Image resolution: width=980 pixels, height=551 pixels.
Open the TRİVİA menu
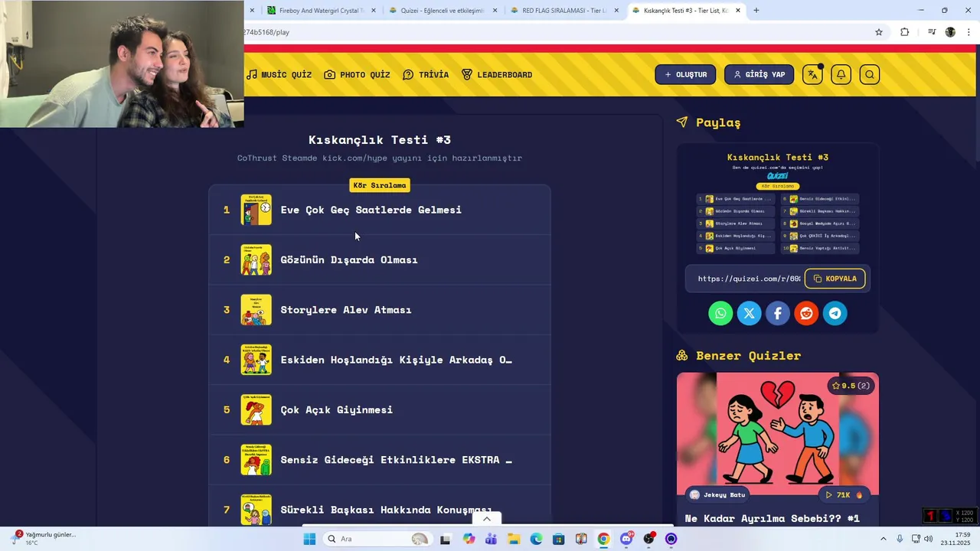pos(426,74)
